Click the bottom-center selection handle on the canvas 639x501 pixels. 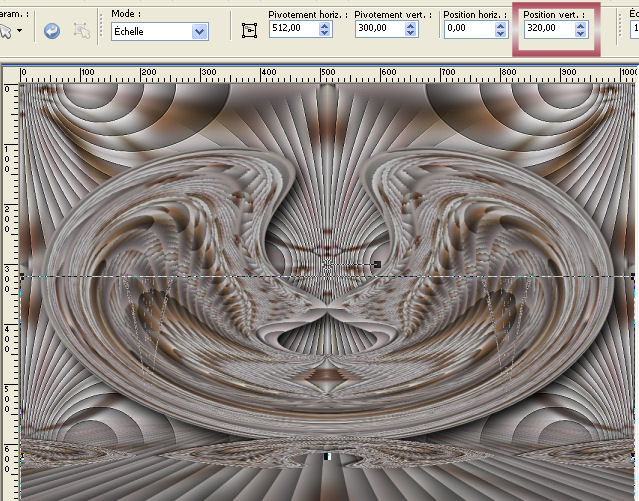[328, 457]
